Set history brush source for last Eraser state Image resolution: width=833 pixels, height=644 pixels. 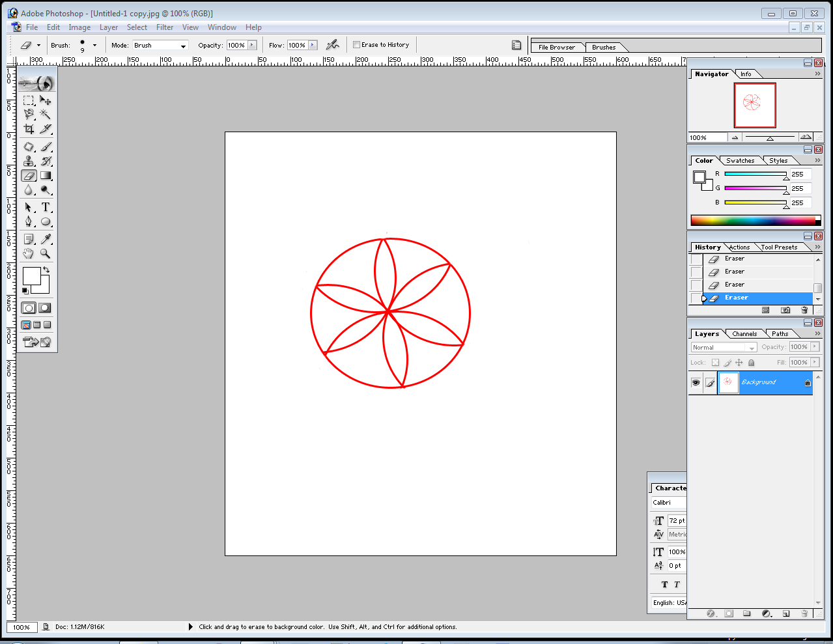pyautogui.click(x=696, y=298)
